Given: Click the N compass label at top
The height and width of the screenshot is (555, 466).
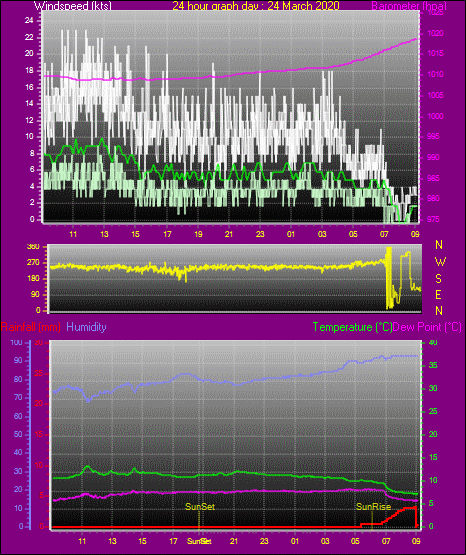Looking at the screenshot, I should coord(439,245).
